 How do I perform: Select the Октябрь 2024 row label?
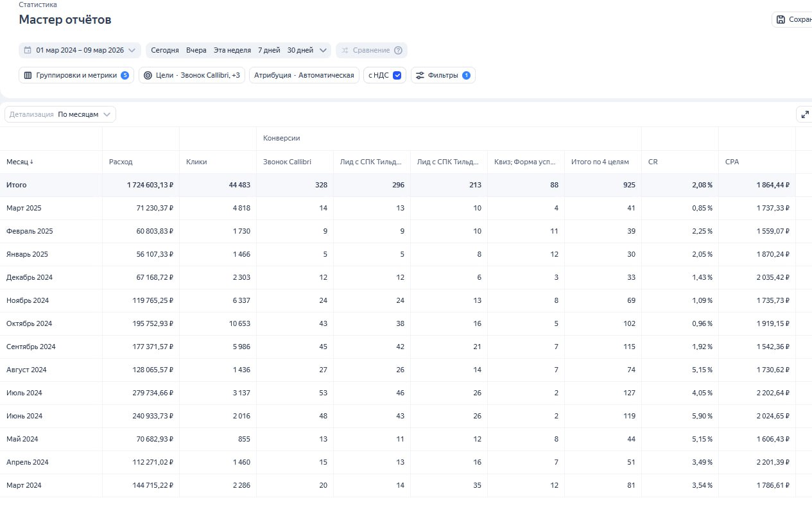click(29, 323)
